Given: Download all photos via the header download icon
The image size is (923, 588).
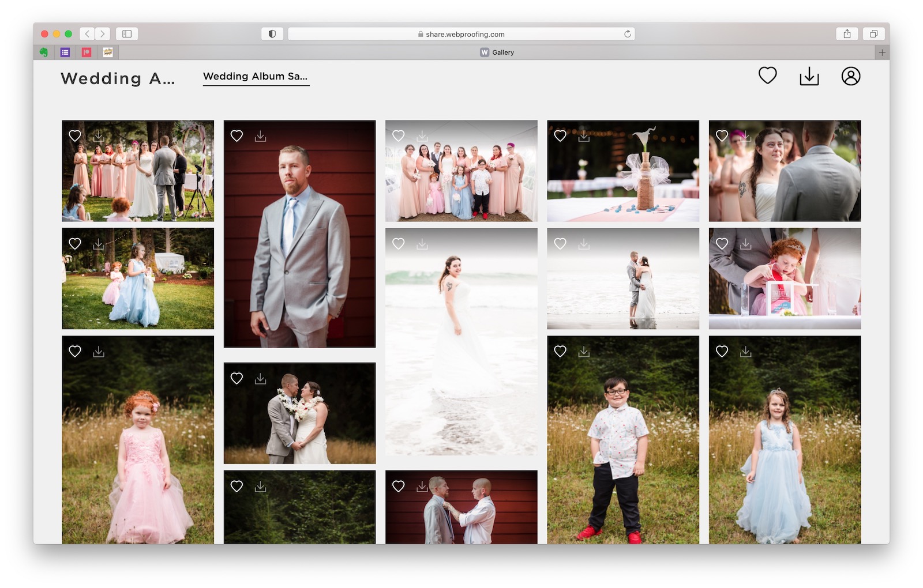Looking at the screenshot, I should tap(809, 76).
